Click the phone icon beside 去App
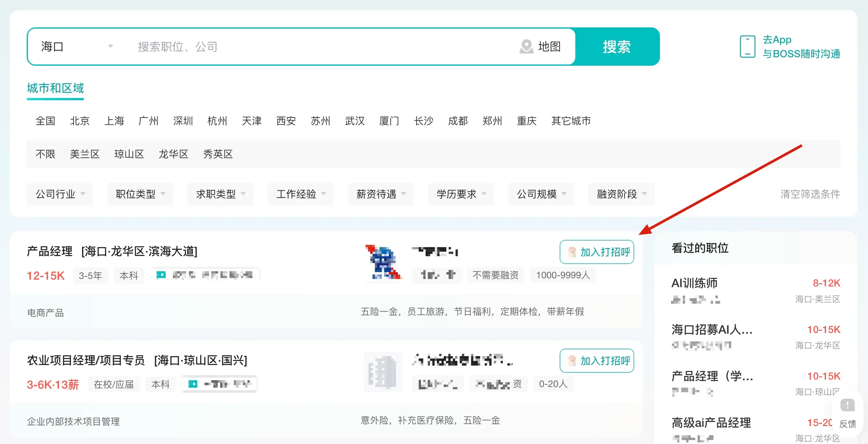The width and height of the screenshot is (868, 444). pyautogui.click(x=747, y=47)
